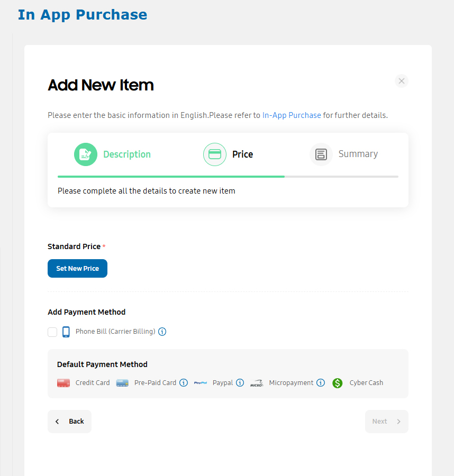Image resolution: width=454 pixels, height=476 pixels.
Task: Click the blue phone device icon
Action: [66, 332]
